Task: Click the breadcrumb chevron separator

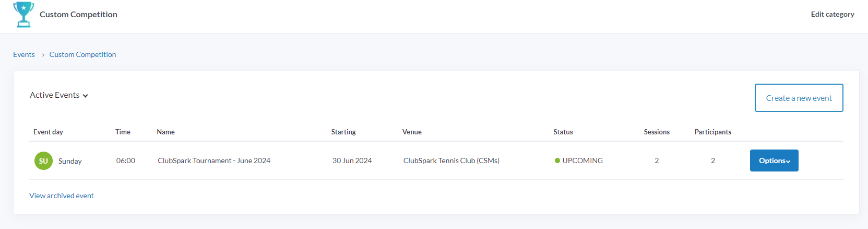Action: pos(43,55)
